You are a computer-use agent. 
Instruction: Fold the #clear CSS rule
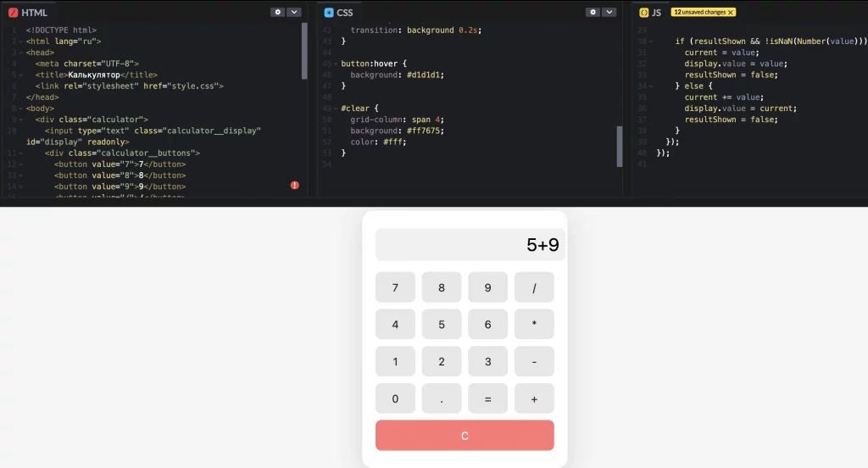coord(336,109)
